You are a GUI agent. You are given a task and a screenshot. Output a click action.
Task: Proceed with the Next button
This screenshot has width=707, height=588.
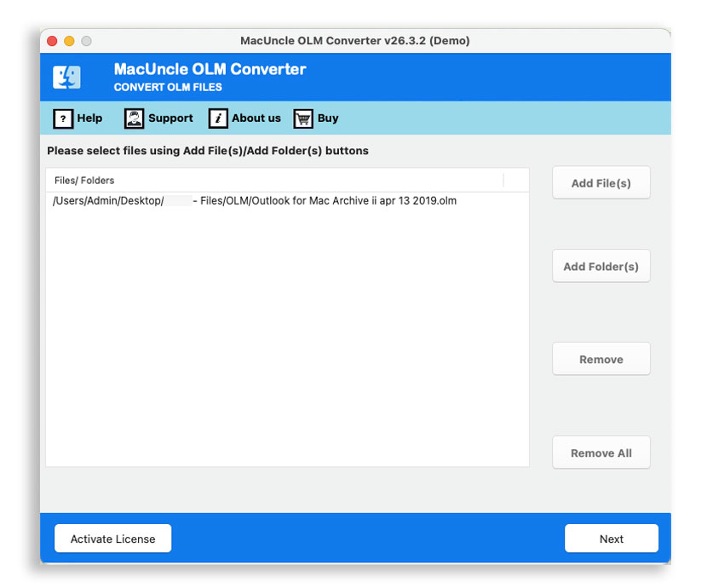[x=612, y=539]
